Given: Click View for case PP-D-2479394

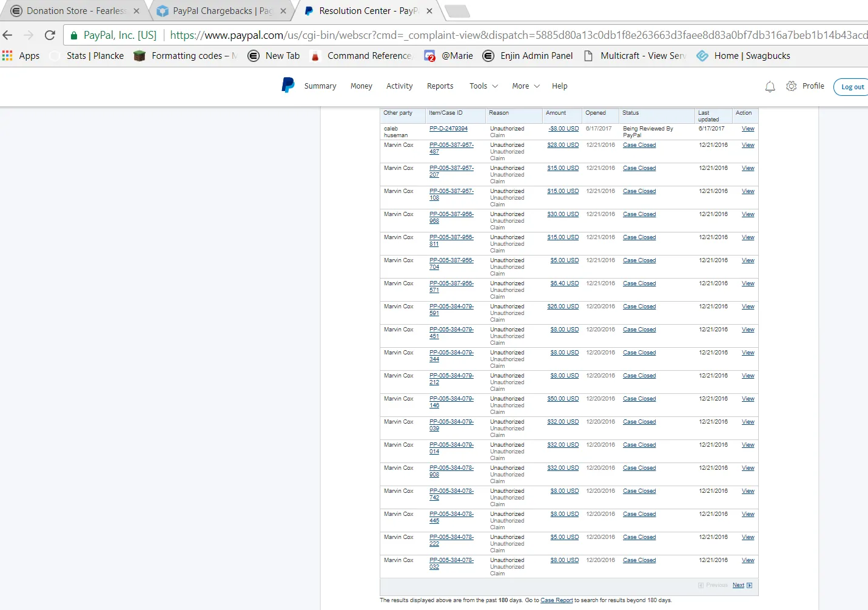Looking at the screenshot, I should pos(748,129).
